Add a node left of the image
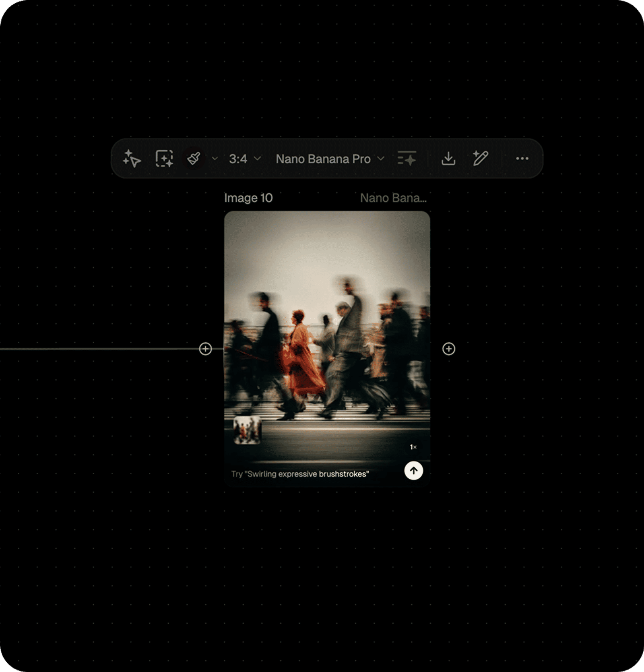This screenshot has width=644, height=672. (x=206, y=349)
